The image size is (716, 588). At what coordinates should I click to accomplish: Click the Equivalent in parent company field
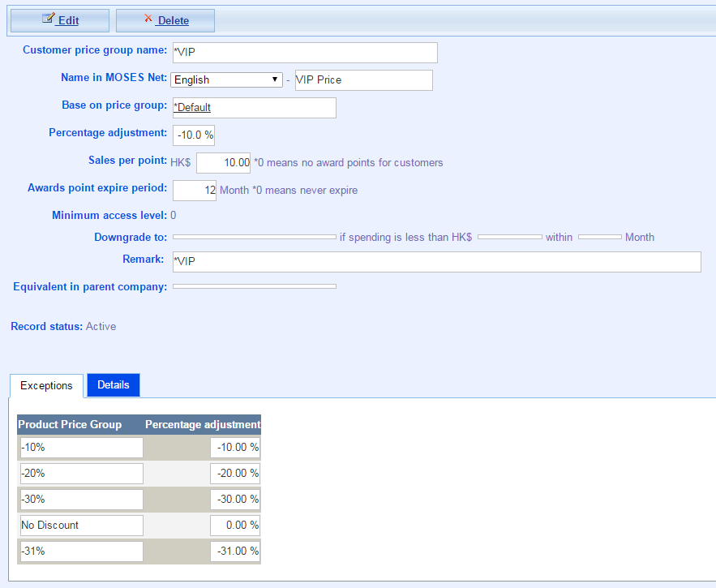click(x=255, y=286)
